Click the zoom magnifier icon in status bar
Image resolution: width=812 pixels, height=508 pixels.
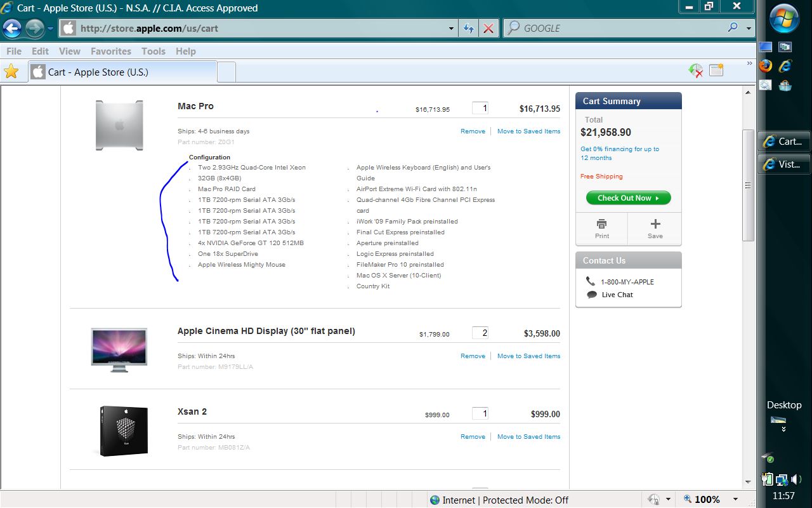[x=688, y=500]
